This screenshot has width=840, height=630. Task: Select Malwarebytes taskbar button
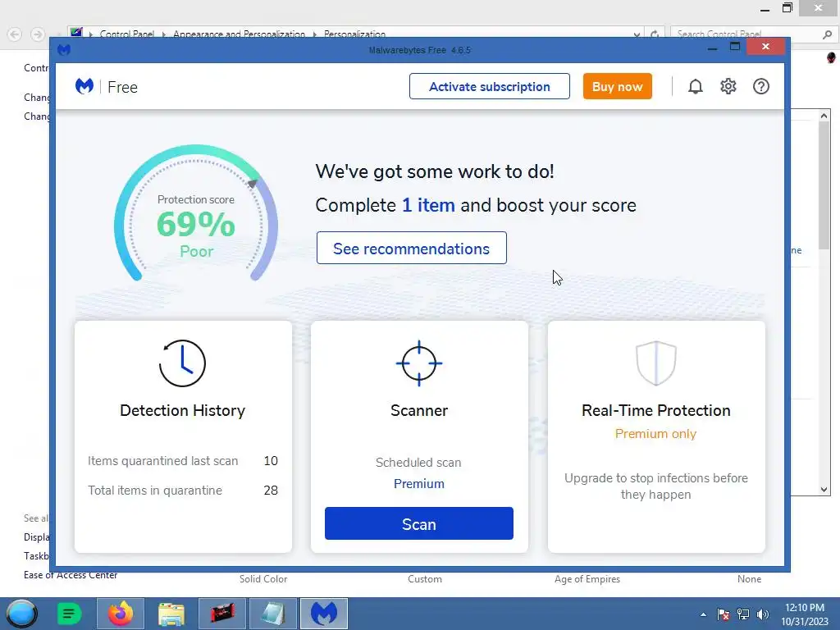[x=324, y=614]
